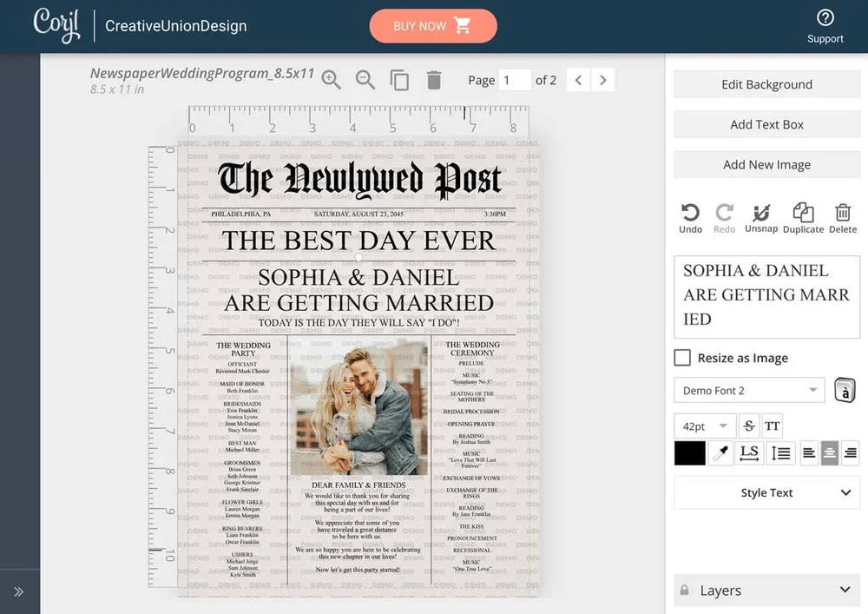Expand the Style Text section

pos(766,492)
